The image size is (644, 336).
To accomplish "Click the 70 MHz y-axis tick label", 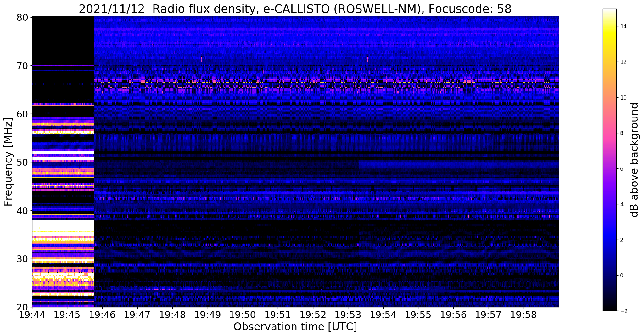I will [22, 66].
